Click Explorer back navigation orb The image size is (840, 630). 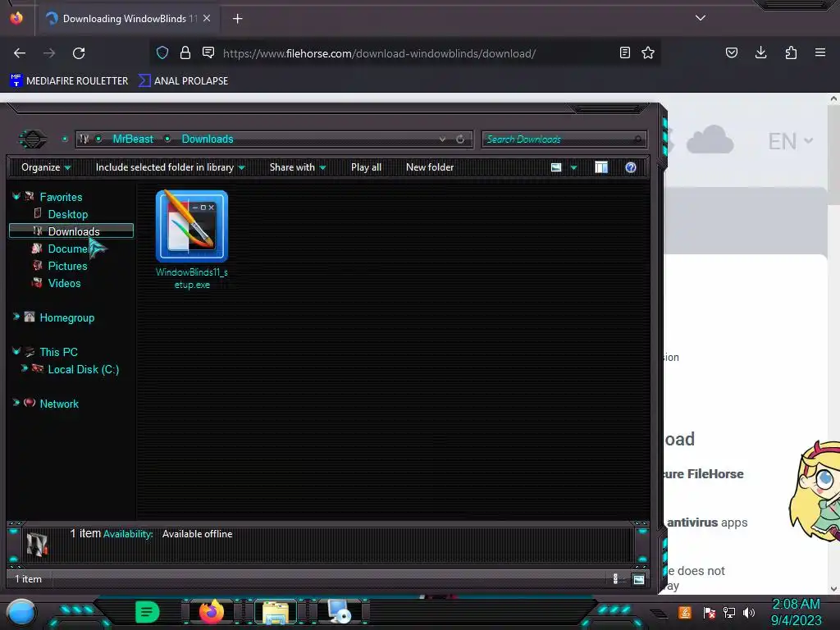click(33, 139)
